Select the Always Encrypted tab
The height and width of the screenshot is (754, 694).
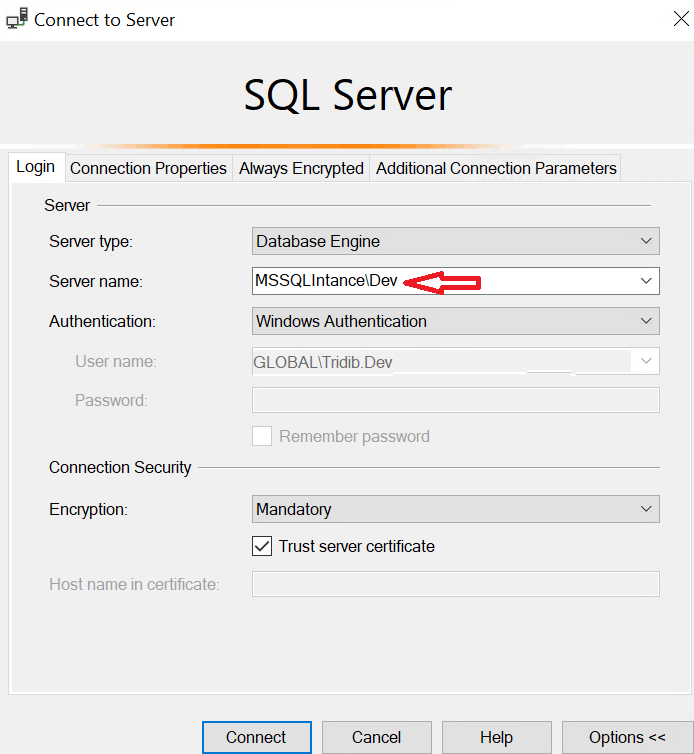coord(301,168)
